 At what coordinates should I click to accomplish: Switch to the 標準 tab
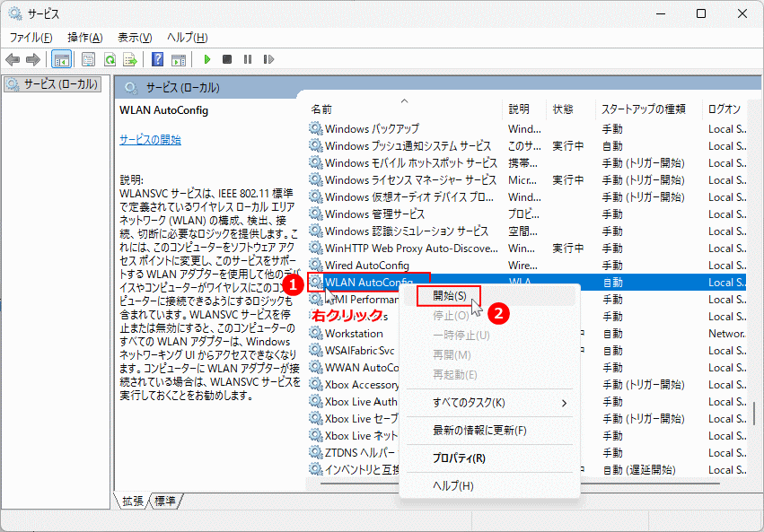tap(164, 501)
